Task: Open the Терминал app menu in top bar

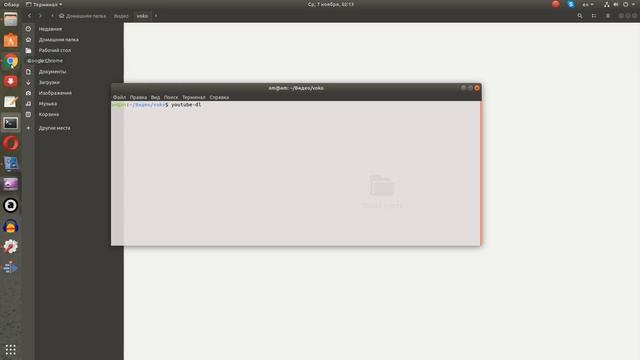Action: pyautogui.click(x=44, y=4)
